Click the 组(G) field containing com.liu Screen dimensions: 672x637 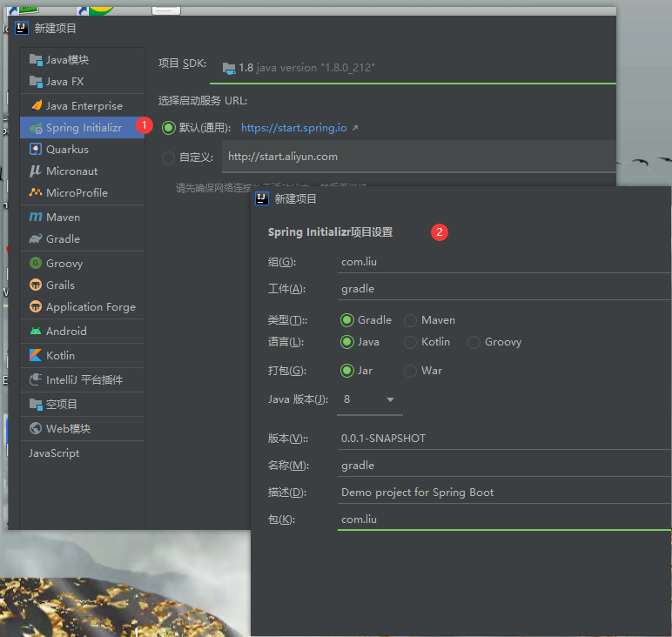coord(504,262)
